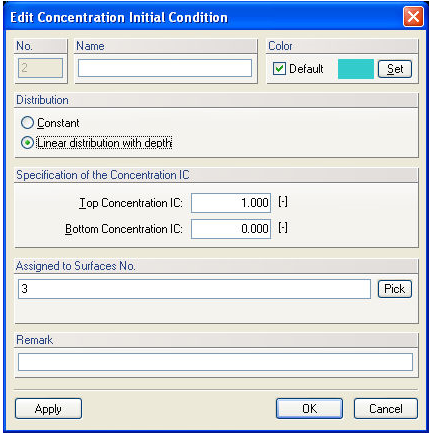Viewport: 430px width, 438px height.
Task: Click the cyan color swatch
Action: (x=356, y=69)
